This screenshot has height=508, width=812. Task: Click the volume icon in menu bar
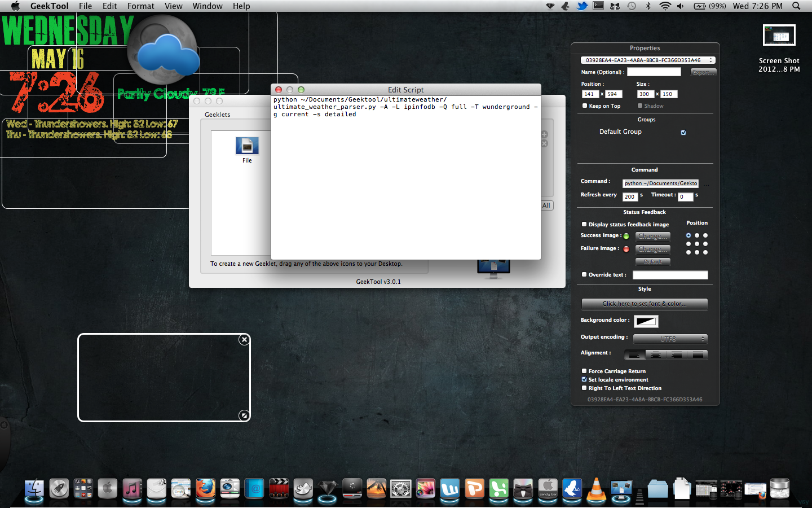[x=681, y=6]
